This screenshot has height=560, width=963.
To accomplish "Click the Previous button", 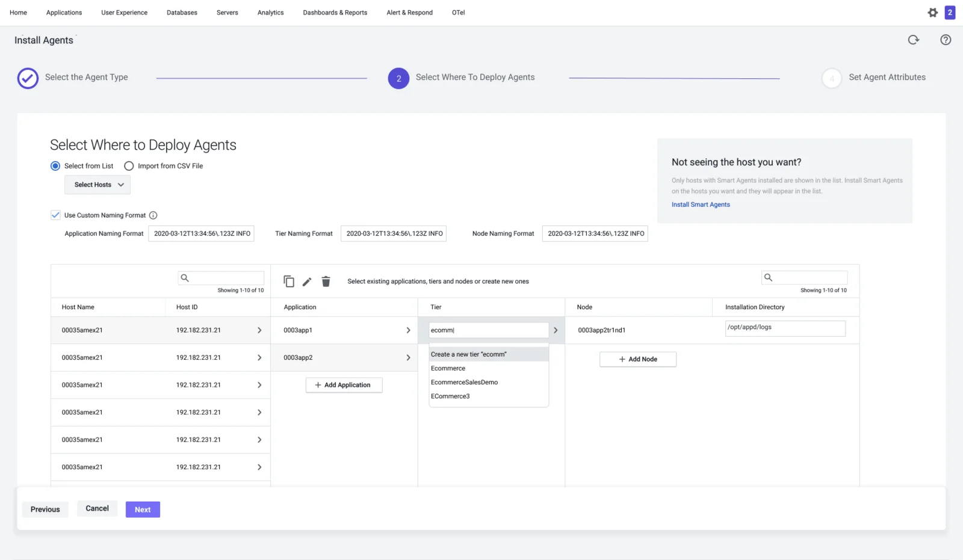I will click(x=45, y=509).
